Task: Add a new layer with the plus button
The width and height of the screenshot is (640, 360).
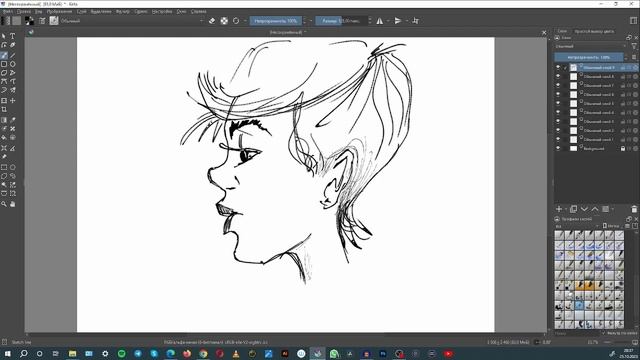Action: pyautogui.click(x=559, y=209)
